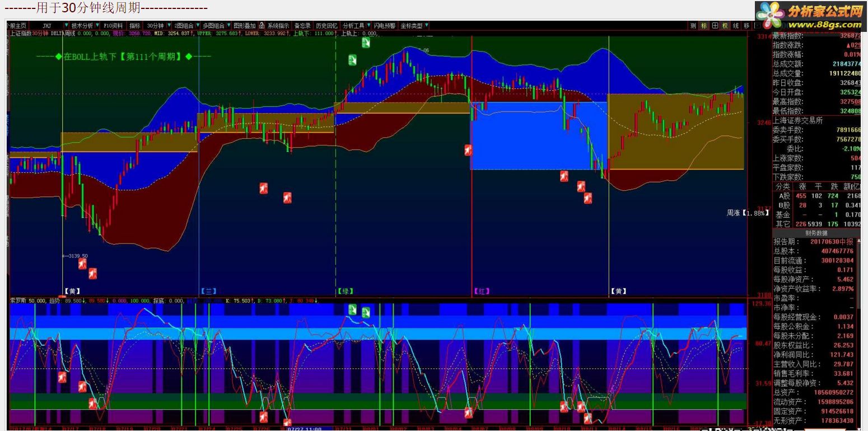The width and height of the screenshot is (868, 431).
Task: Expand the dropdown arrow next to JMJ
Action: (67, 26)
